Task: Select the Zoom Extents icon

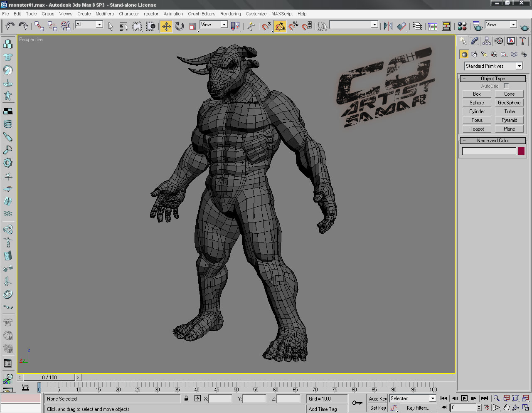Action: tap(516, 398)
